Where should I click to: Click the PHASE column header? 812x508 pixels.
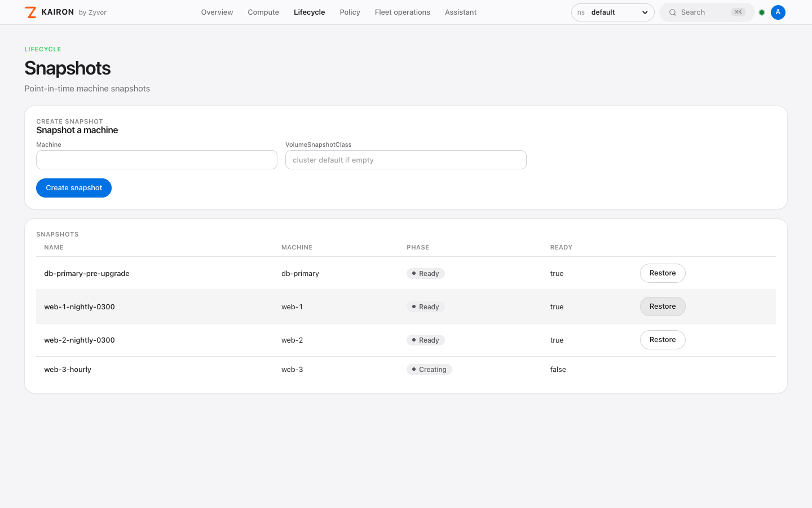pyautogui.click(x=418, y=247)
